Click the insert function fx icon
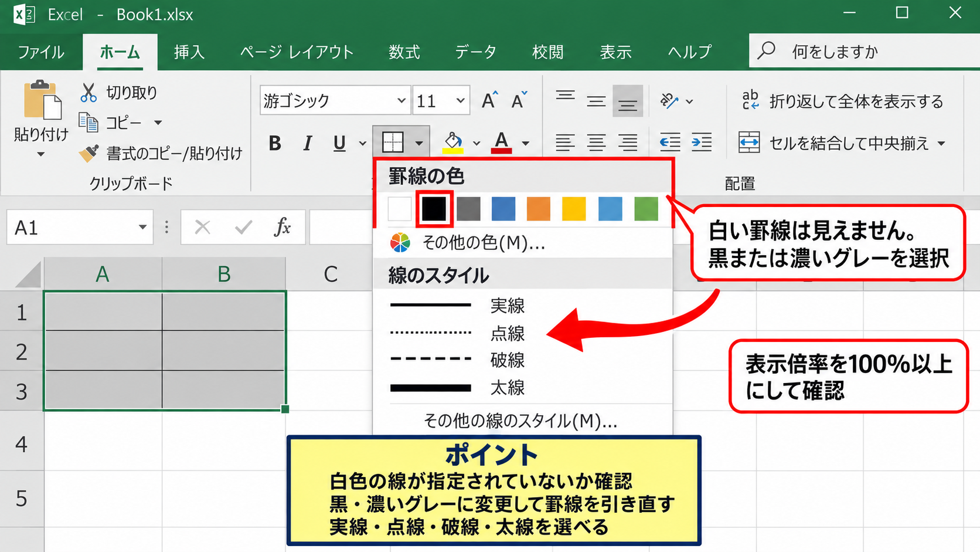Screen dimensions: 980x552 pos(283,227)
